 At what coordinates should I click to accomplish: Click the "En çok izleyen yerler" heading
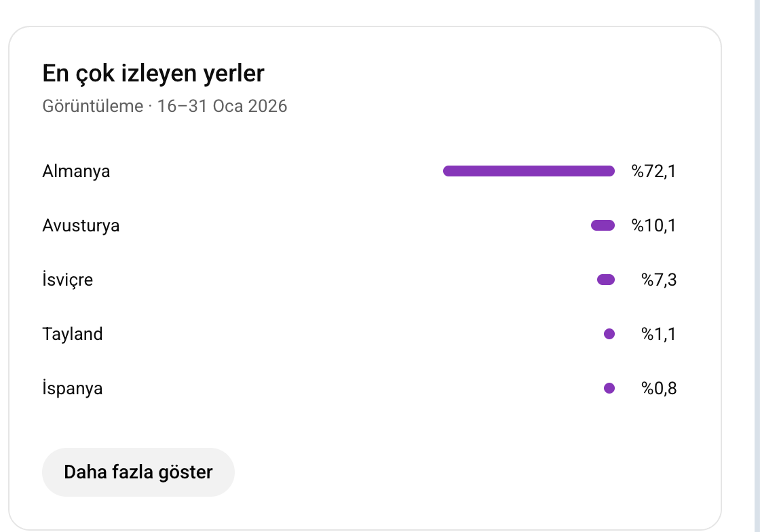153,73
